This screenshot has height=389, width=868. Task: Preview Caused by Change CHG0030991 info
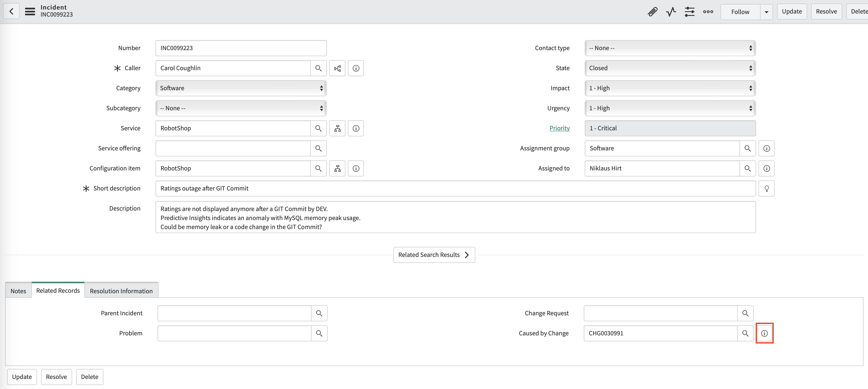click(765, 333)
